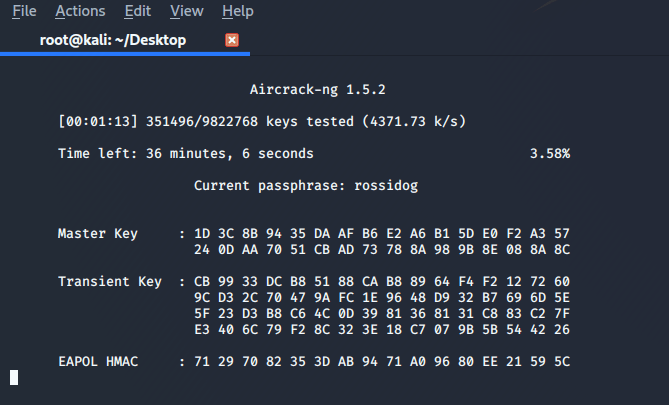Click the Time left text line
The image size is (669, 405).
(185, 154)
